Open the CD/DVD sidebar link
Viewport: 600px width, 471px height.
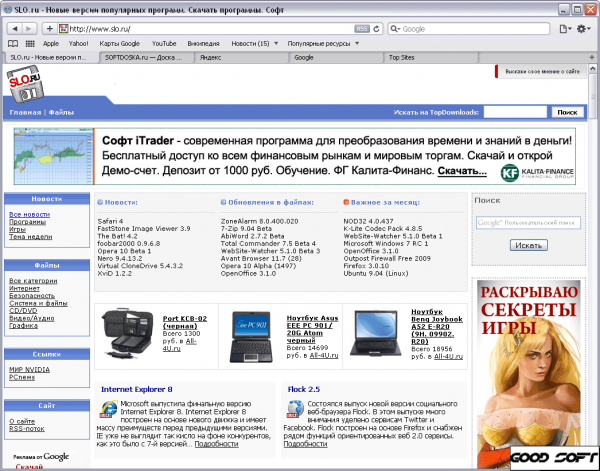click(23, 311)
